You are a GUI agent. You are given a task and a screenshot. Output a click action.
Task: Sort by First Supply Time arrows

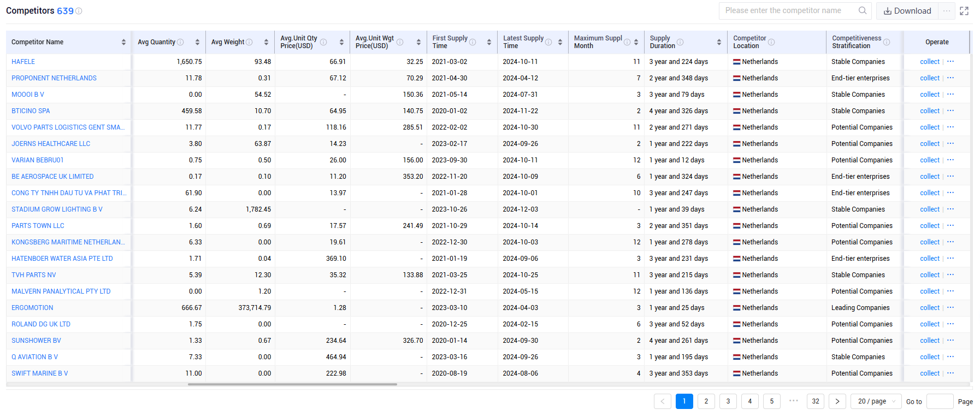coord(489,42)
